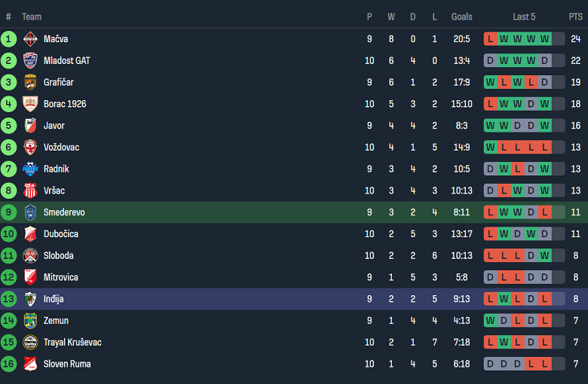Click the Borac 1926 crest icon

click(30, 104)
